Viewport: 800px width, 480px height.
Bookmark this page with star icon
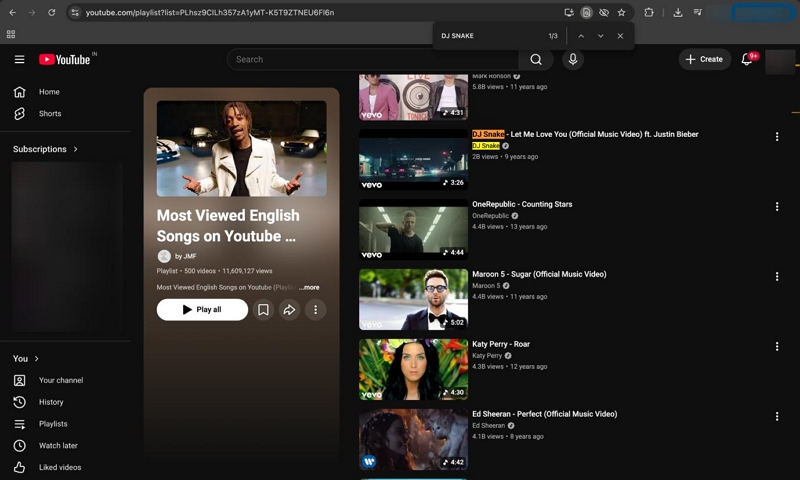point(621,12)
